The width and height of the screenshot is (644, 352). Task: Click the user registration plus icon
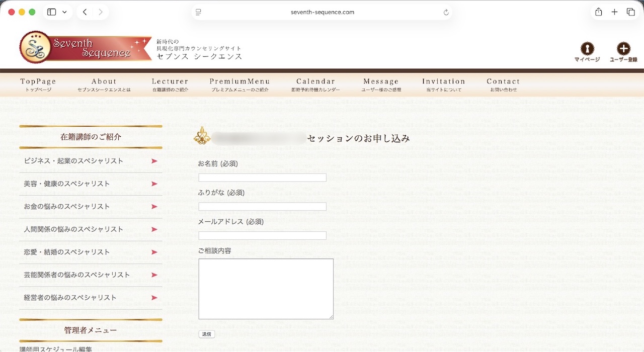coord(623,49)
